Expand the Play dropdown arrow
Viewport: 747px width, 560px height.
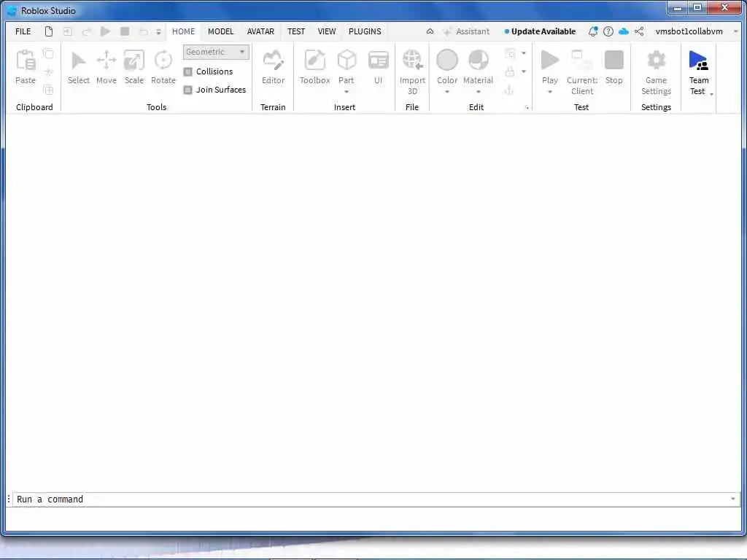(x=550, y=92)
